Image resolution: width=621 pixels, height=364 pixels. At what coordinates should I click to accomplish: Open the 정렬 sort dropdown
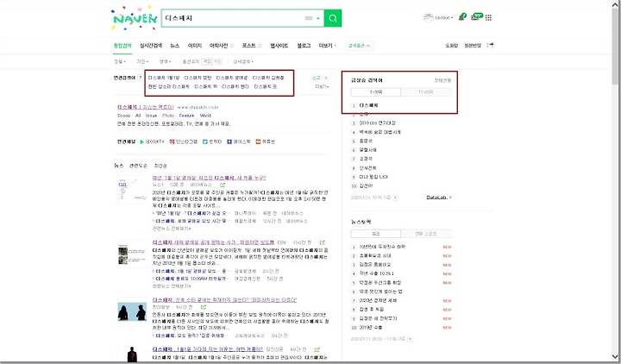click(120, 61)
